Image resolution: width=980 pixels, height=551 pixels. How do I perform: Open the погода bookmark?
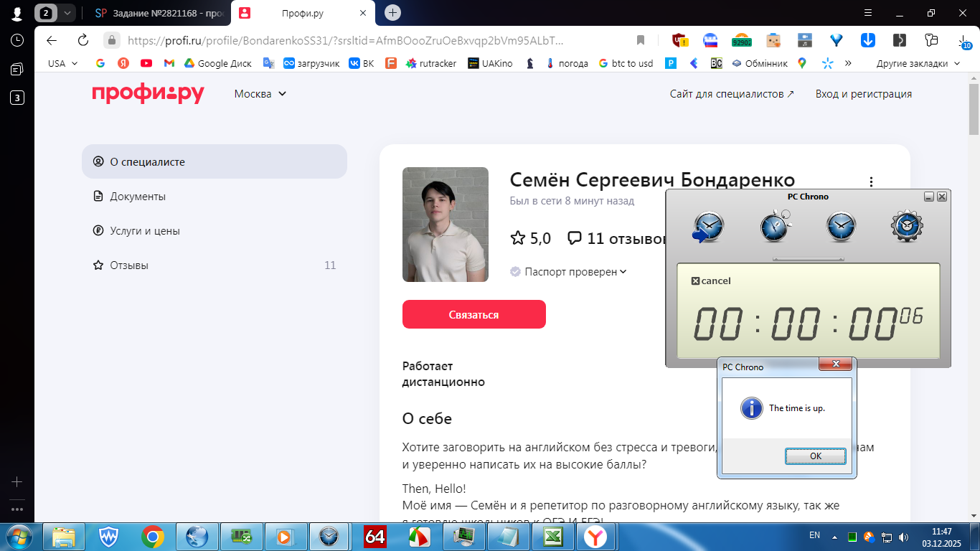(x=567, y=63)
